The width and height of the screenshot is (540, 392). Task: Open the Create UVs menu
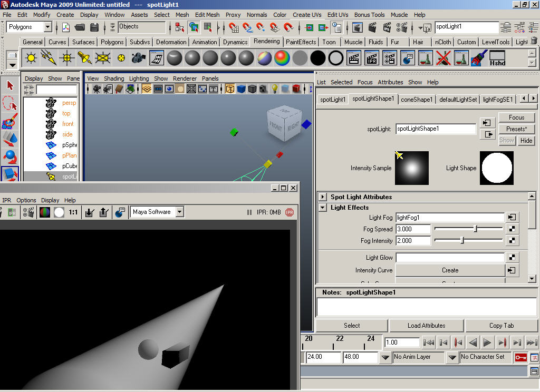click(307, 15)
